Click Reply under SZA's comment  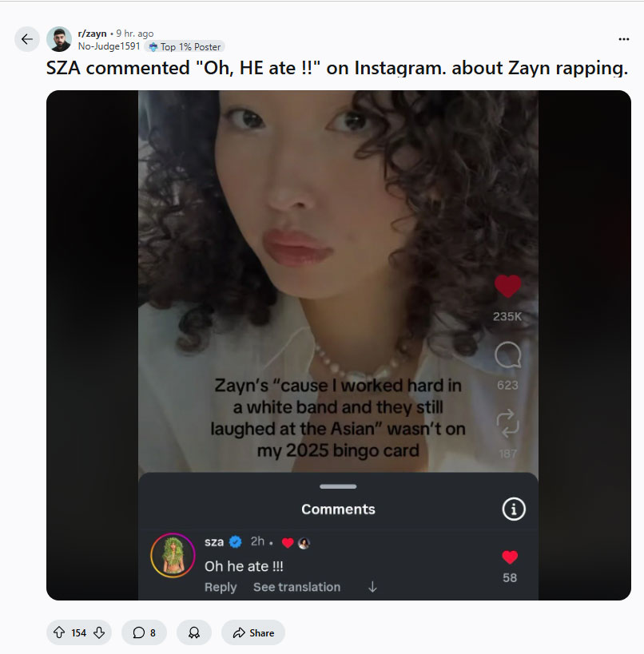click(221, 587)
